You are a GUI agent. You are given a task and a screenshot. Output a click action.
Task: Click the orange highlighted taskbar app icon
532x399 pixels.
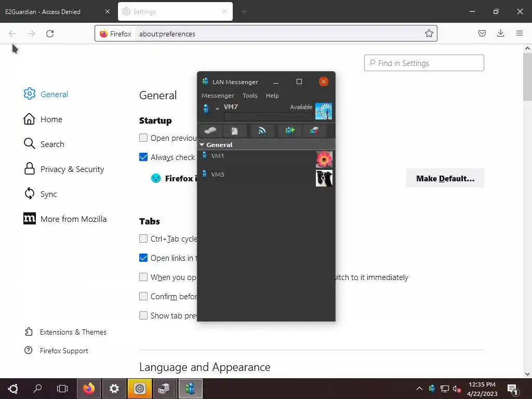click(x=139, y=389)
